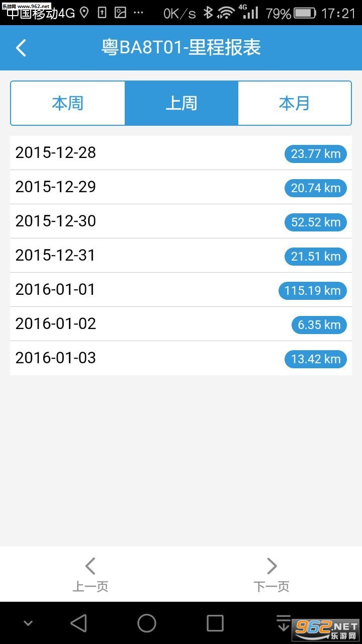362x644 pixels.
Task: Open Android recent apps square button
Action: [x=215, y=623]
